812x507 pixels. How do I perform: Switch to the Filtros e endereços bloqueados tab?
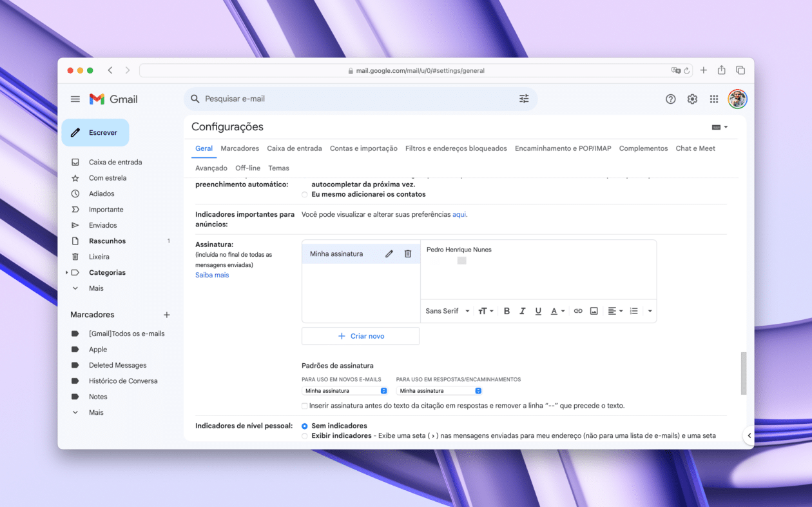click(456, 148)
